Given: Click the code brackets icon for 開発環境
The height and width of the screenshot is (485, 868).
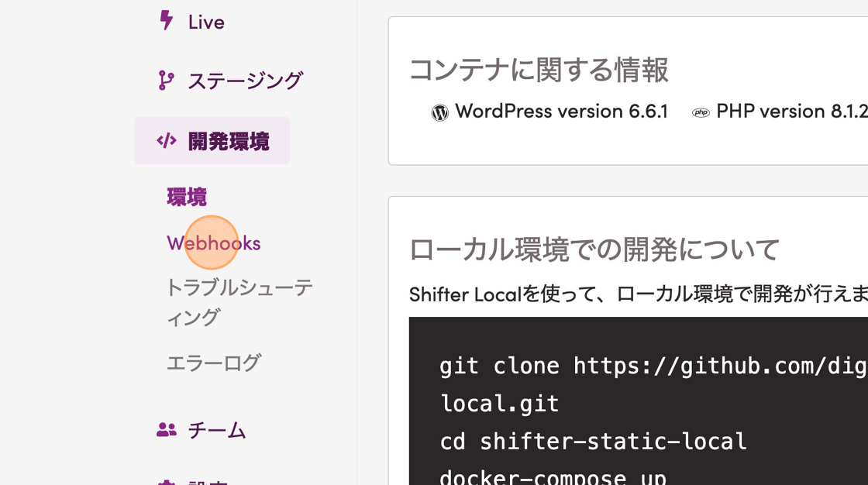Looking at the screenshot, I should 166,141.
